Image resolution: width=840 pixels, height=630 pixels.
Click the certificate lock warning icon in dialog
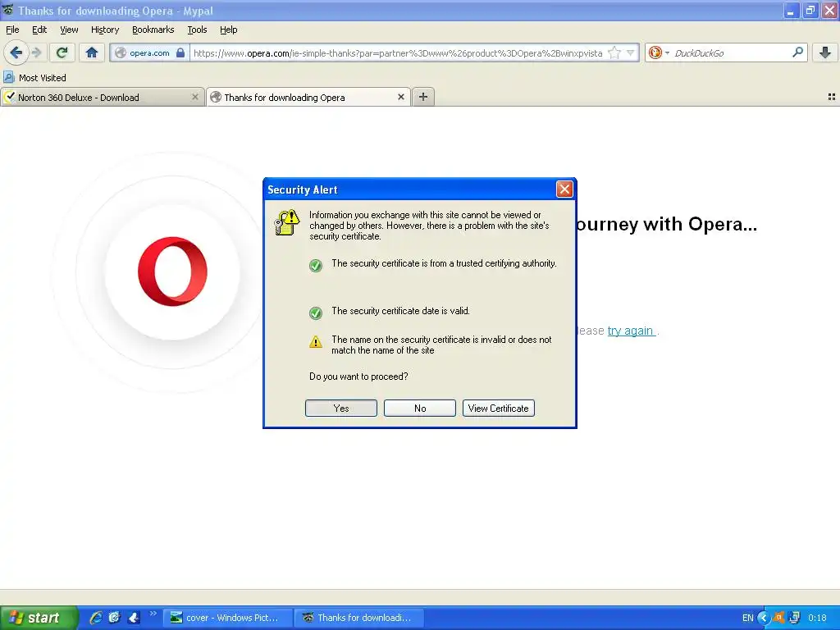click(286, 222)
